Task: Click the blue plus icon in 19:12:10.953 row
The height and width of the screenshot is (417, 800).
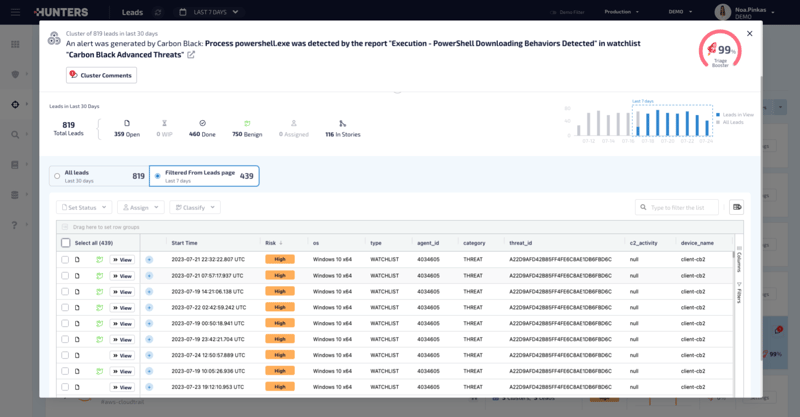Action: point(149,387)
